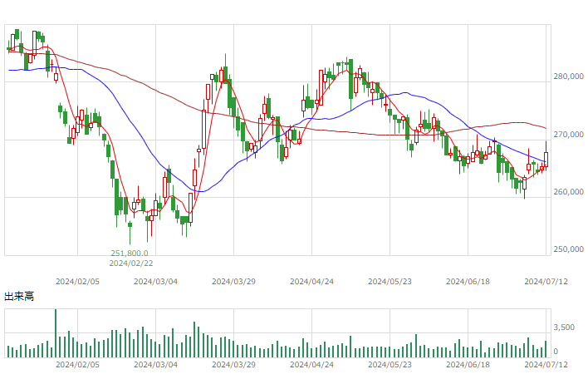The height and width of the screenshot is (379, 588).
Task: Click the 251,800.0 low price annotation
Action: 130,253
